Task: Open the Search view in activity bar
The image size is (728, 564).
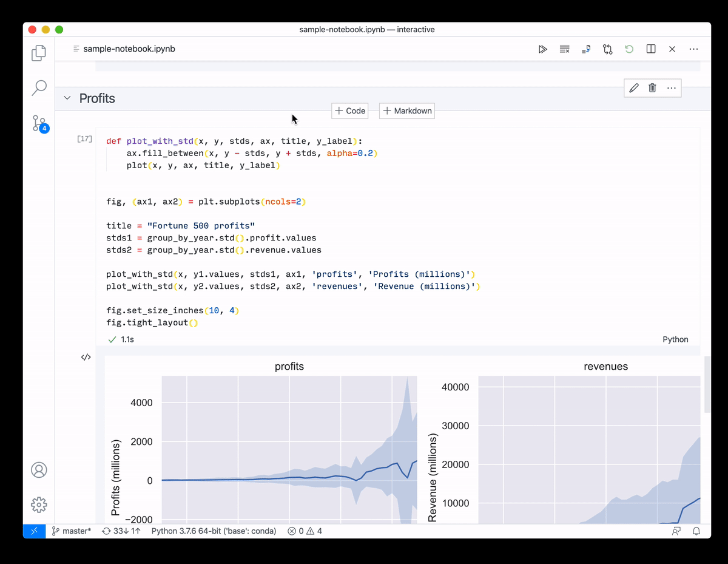Action: tap(39, 88)
